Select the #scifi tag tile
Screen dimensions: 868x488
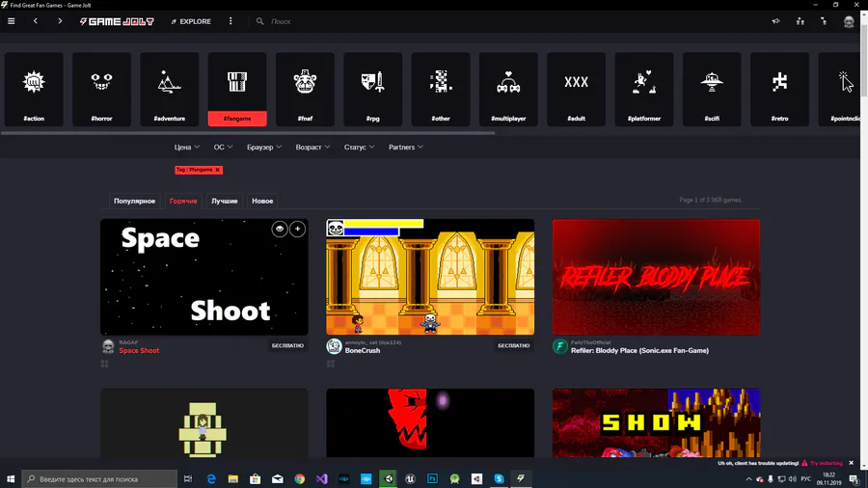click(x=712, y=89)
